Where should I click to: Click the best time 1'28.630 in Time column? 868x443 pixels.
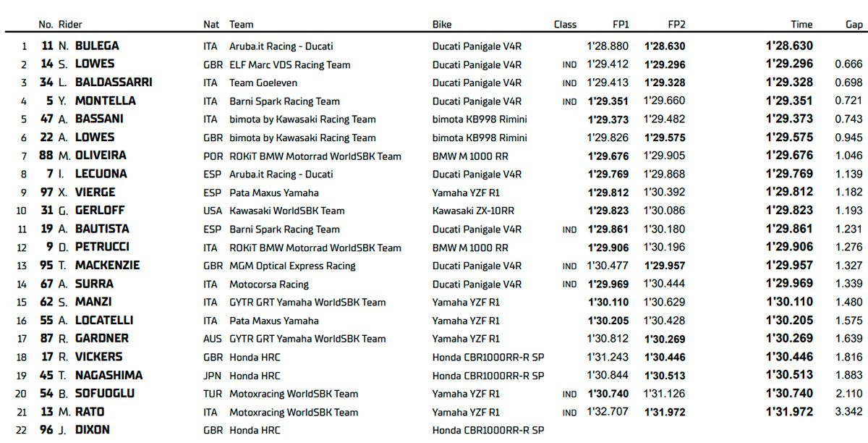tap(789, 46)
